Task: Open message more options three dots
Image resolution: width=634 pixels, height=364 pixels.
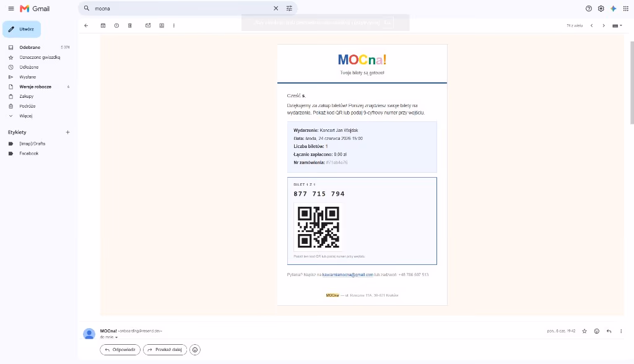Action: 621,331
